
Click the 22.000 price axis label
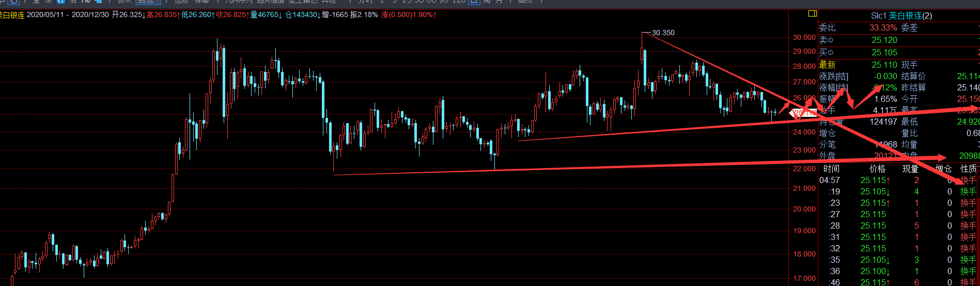coord(804,169)
